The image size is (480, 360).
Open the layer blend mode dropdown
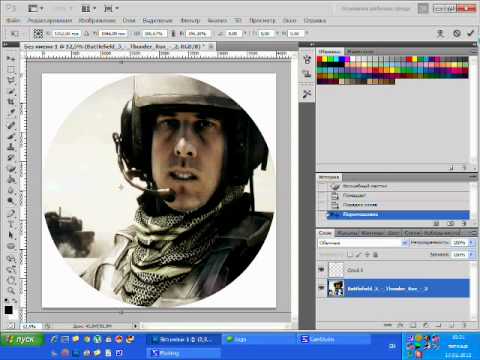(x=363, y=243)
